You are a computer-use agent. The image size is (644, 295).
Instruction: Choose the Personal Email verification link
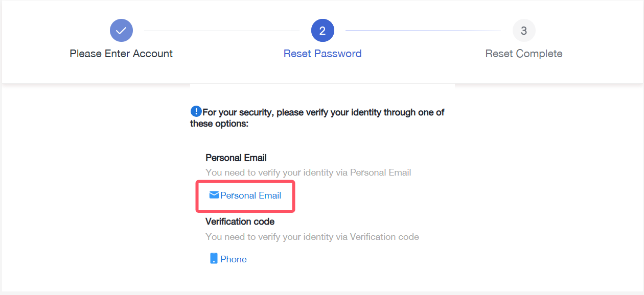coord(250,195)
